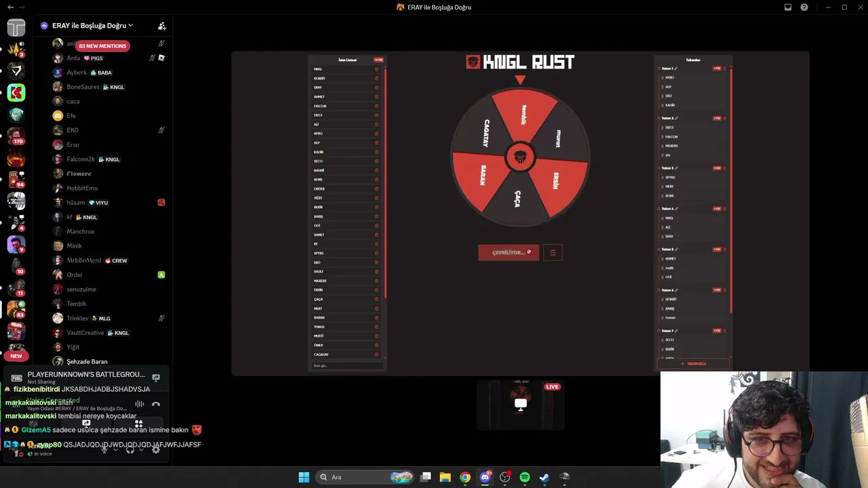Click the Windows taskbar search box

click(366, 477)
